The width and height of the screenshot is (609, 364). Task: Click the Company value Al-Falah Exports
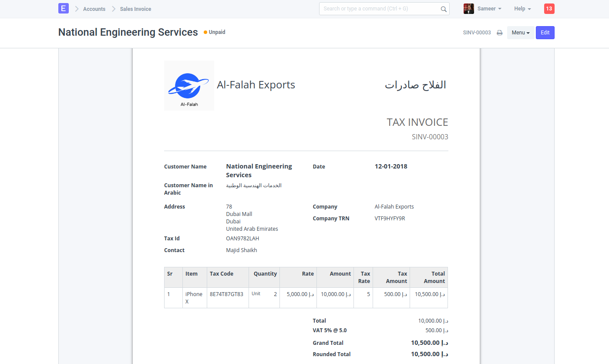(x=394, y=207)
